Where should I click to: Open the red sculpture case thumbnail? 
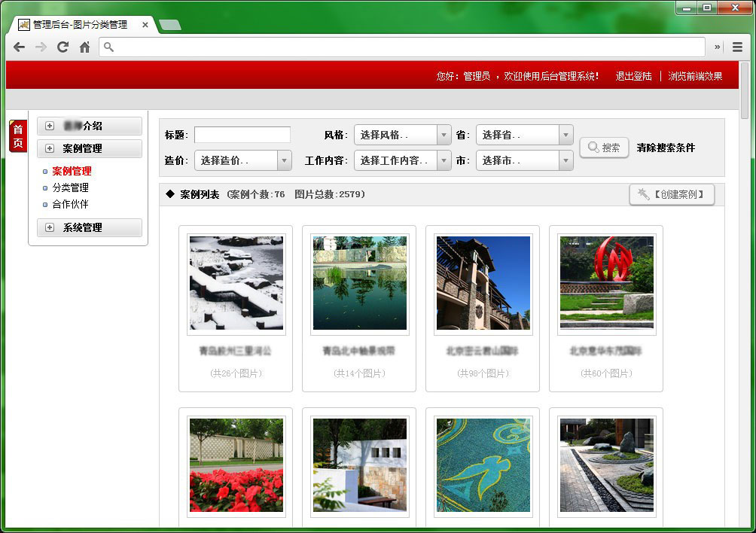tap(607, 283)
